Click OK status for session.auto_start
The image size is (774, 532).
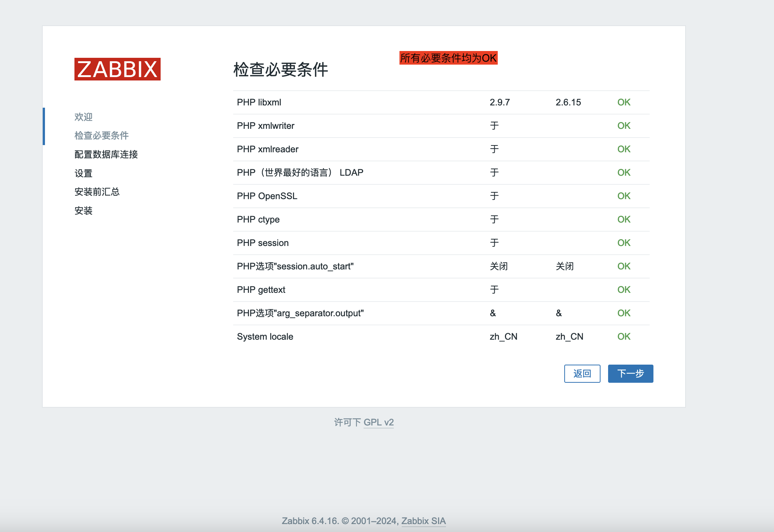(x=624, y=266)
